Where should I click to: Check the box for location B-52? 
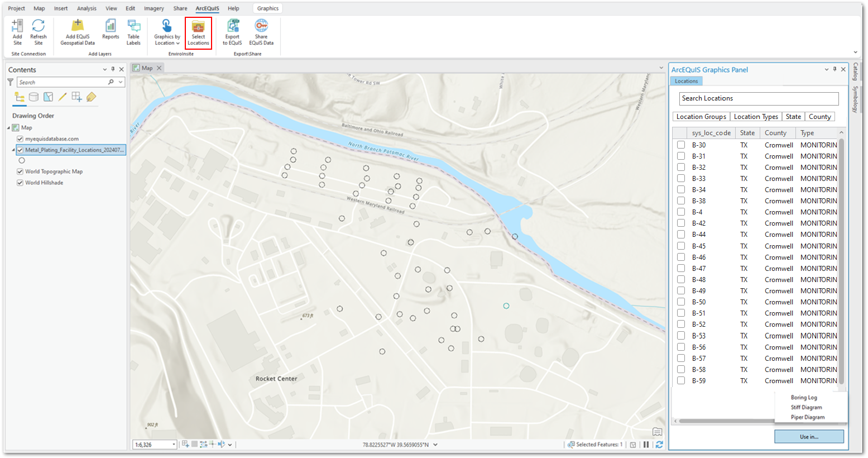(x=681, y=324)
